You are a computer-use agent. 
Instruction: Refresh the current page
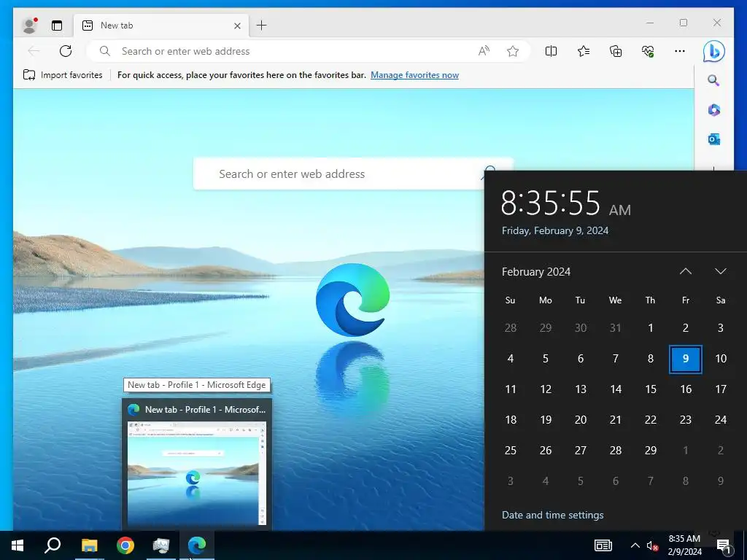coord(66,51)
